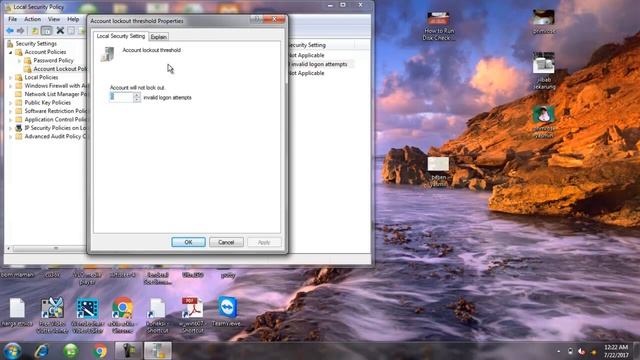Click the Apply button in the dialog
Screen dimensions: 640x360
click(264, 242)
